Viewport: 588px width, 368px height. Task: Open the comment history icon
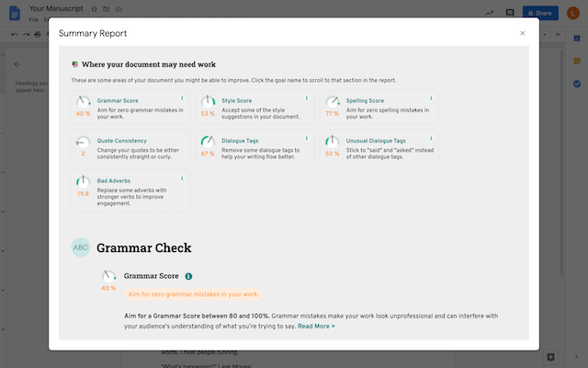click(x=510, y=13)
